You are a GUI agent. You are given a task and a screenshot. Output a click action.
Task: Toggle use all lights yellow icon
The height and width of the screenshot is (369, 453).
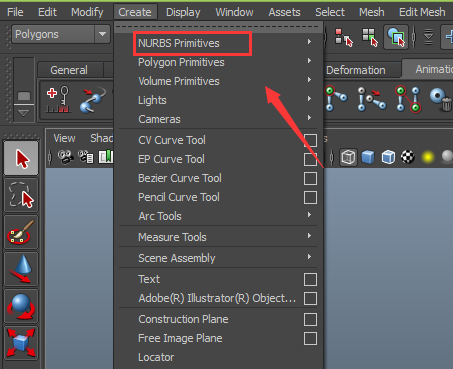[428, 157]
